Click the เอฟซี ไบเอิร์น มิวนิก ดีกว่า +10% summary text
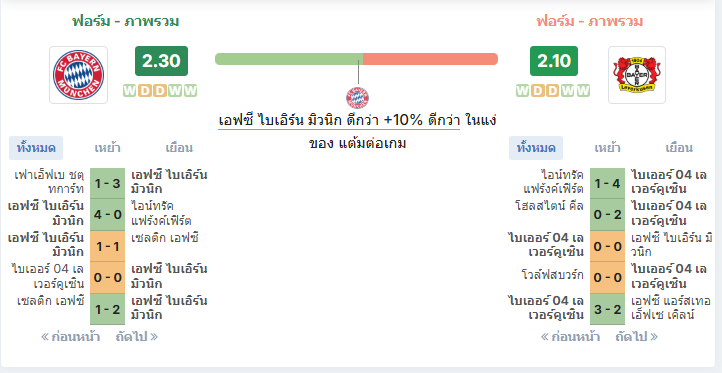The width and height of the screenshot is (722, 373). coord(339,121)
